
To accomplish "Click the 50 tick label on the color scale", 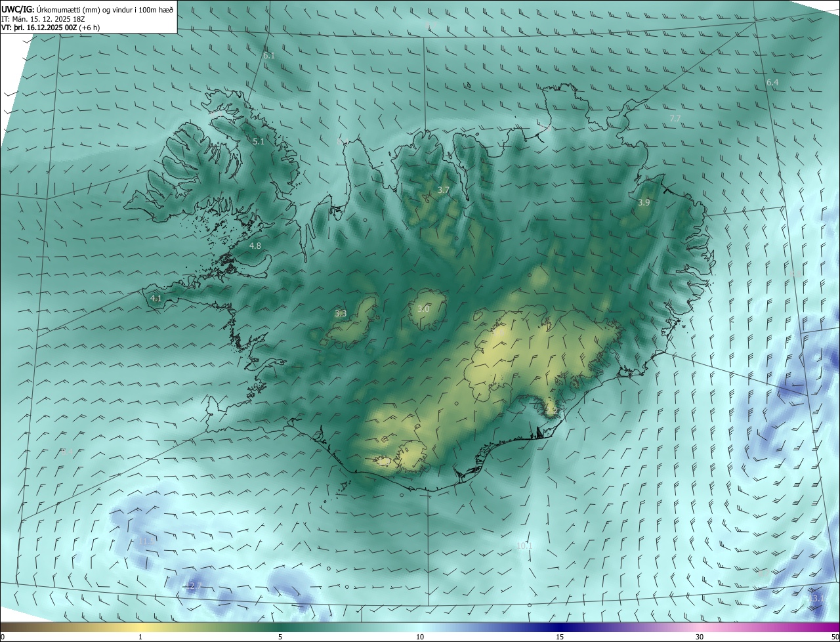I will [835, 637].
